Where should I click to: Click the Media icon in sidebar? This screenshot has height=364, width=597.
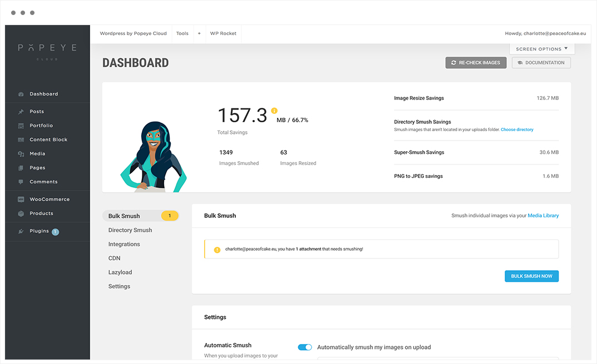[21, 154]
